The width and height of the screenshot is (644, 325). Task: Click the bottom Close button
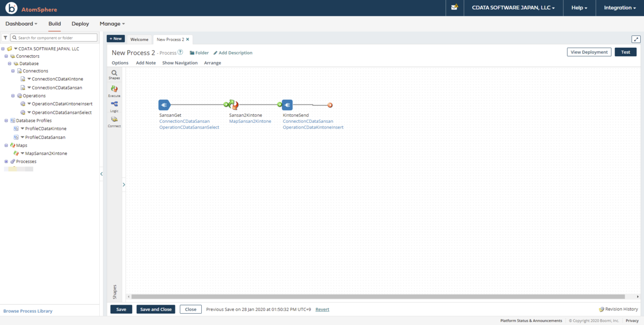191,309
